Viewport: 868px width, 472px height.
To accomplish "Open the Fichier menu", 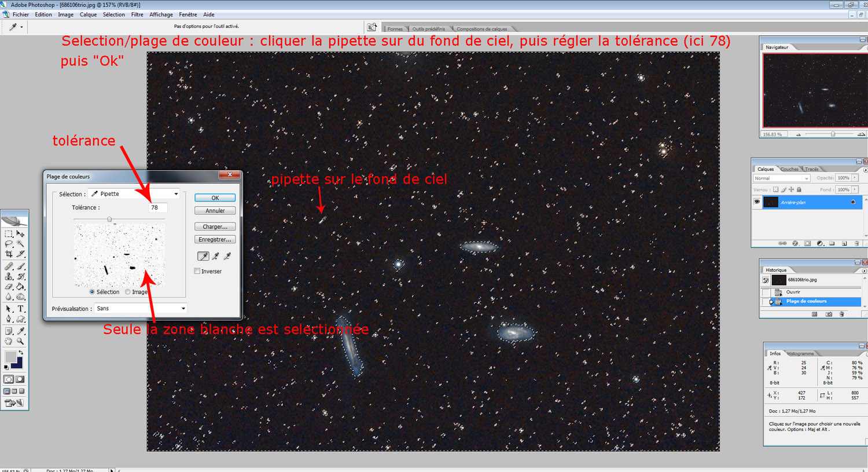I will pyautogui.click(x=21, y=14).
